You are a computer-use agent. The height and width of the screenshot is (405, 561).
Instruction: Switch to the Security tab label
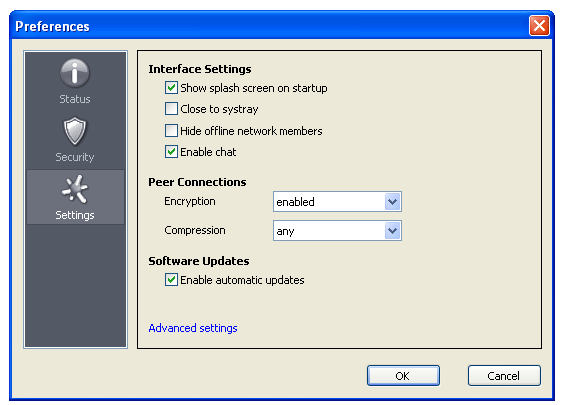pos(75,157)
